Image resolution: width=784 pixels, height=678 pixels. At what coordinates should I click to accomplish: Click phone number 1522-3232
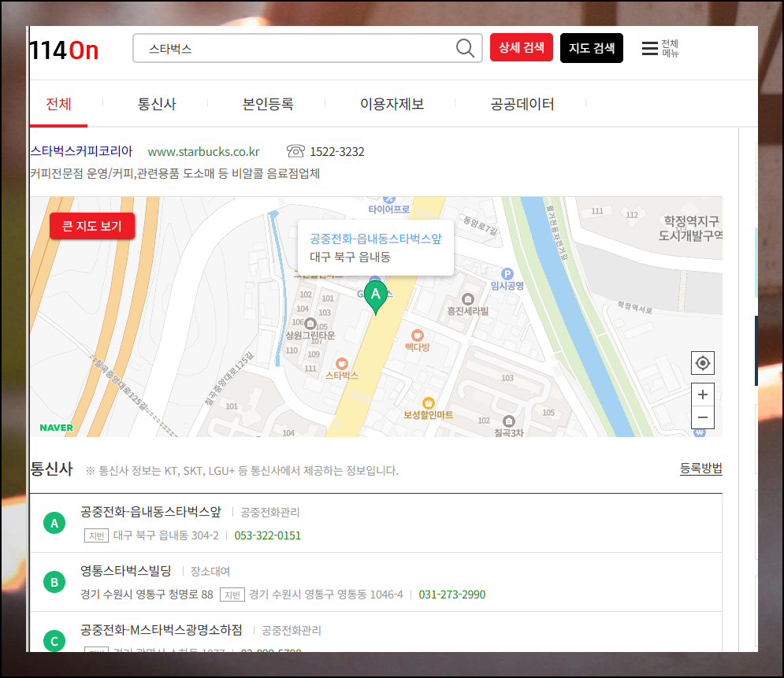point(337,151)
